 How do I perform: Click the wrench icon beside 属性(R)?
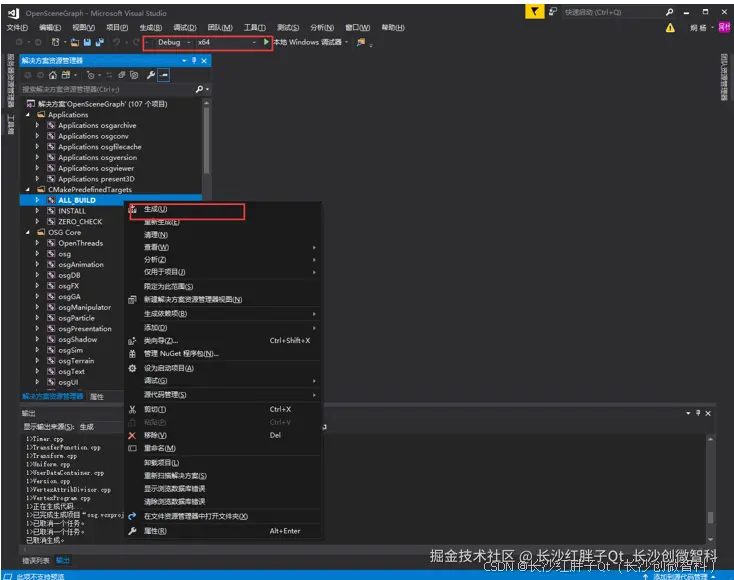pyautogui.click(x=132, y=531)
